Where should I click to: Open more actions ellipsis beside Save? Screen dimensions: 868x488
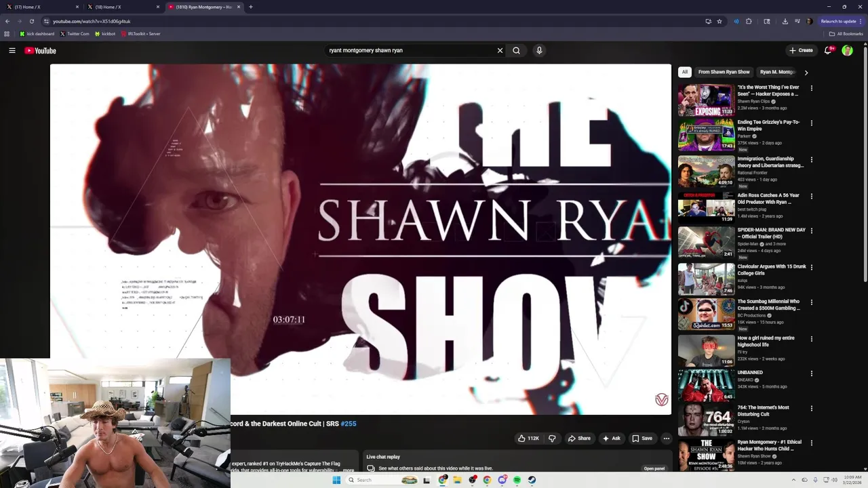point(666,438)
